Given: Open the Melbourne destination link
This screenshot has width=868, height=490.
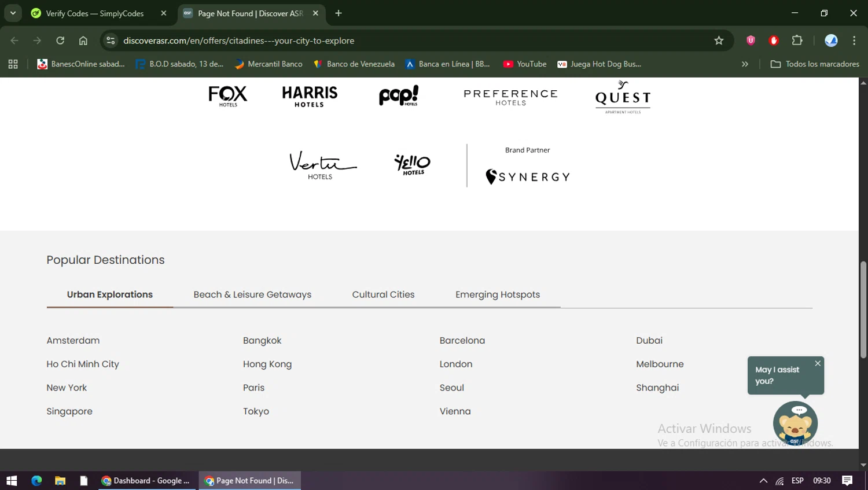Looking at the screenshot, I should coord(660,364).
